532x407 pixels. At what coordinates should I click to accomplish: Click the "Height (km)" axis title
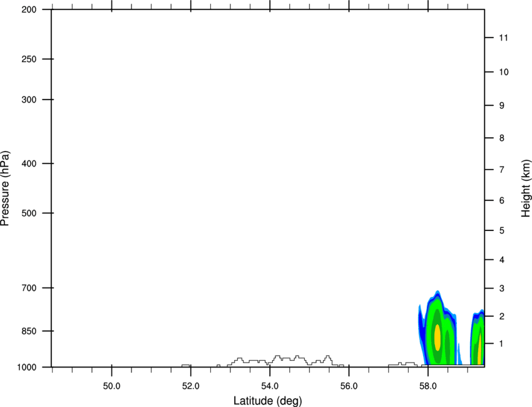click(526, 188)
